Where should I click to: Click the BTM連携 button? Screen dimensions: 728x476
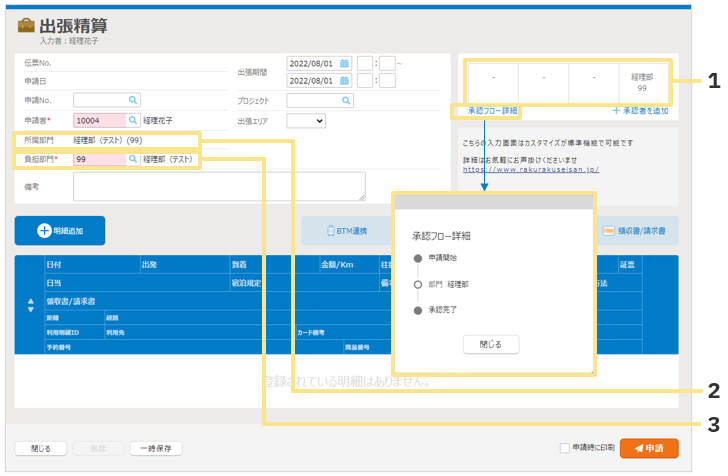click(348, 231)
